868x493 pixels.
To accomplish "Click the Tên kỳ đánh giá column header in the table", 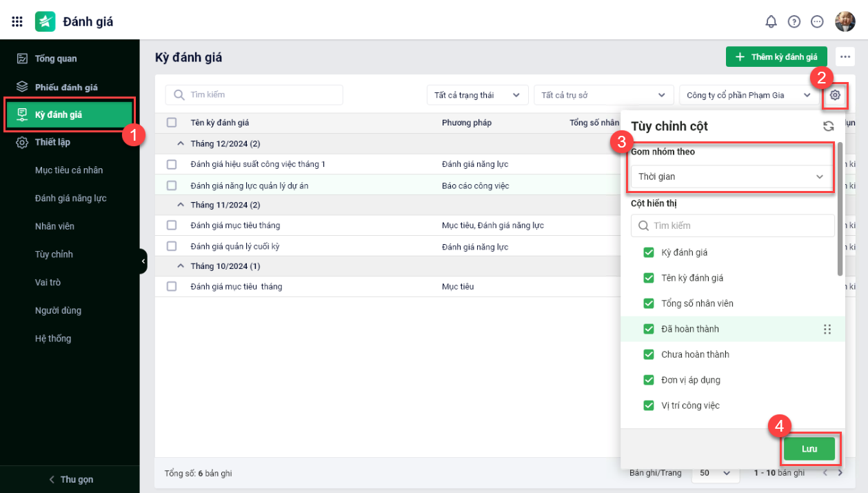I will (220, 123).
